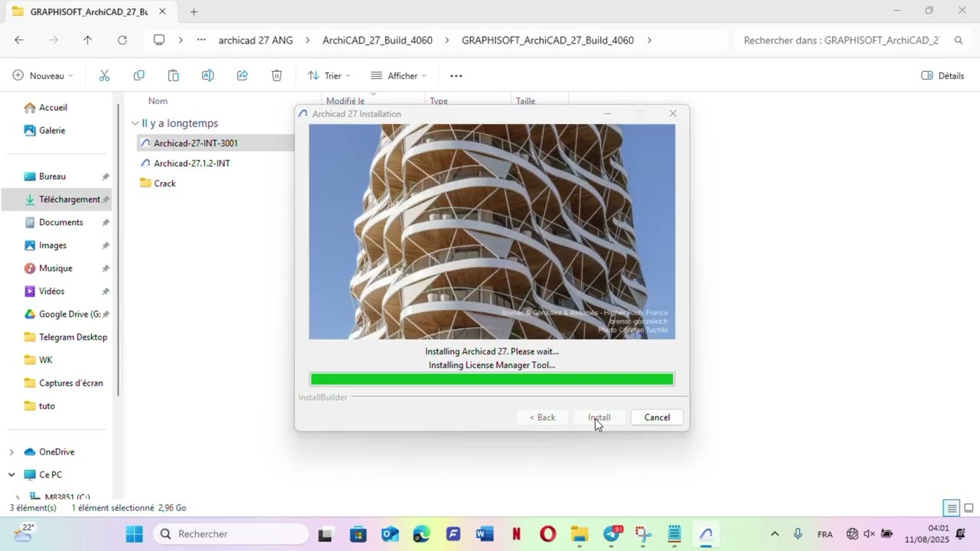Select Galerie in the navigation pane

(52, 130)
